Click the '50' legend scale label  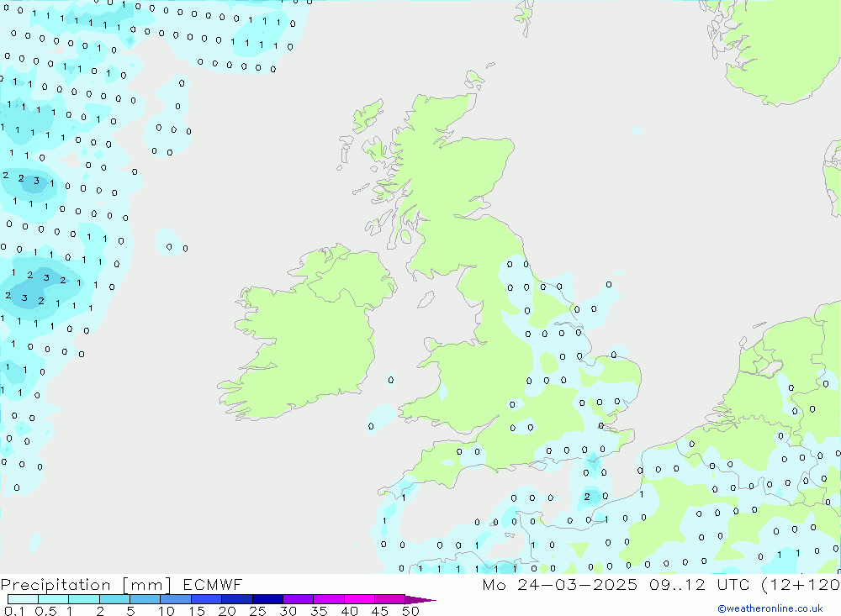click(410, 611)
